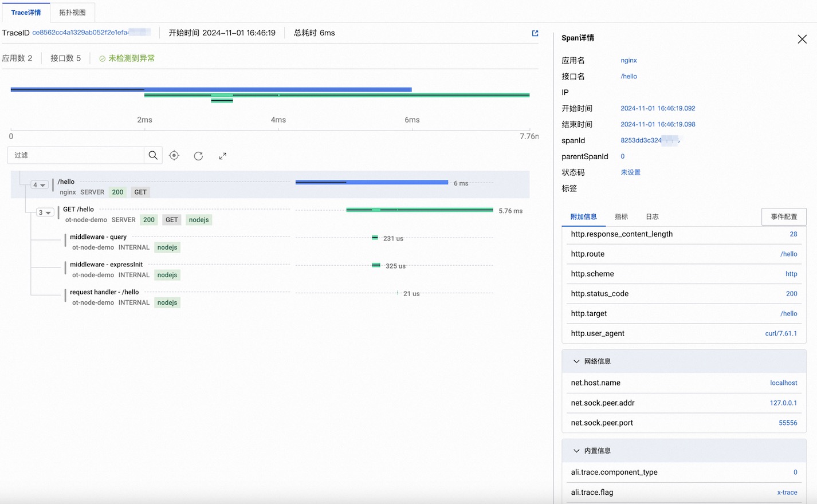This screenshot has width=817, height=504.
Task: Collapse the GET /hello span with 3 children
Action: (x=45, y=212)
